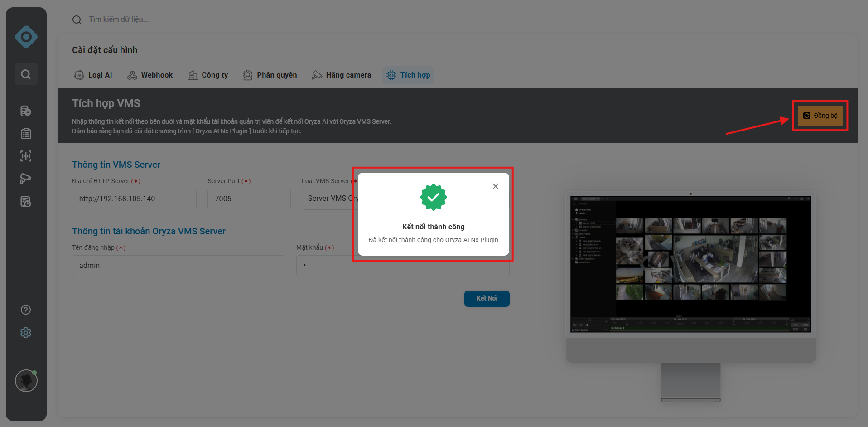This screenshot has width=868, height=427.
Task: Click the Thông tin VMS Server heading
Action: pos(116,165)
